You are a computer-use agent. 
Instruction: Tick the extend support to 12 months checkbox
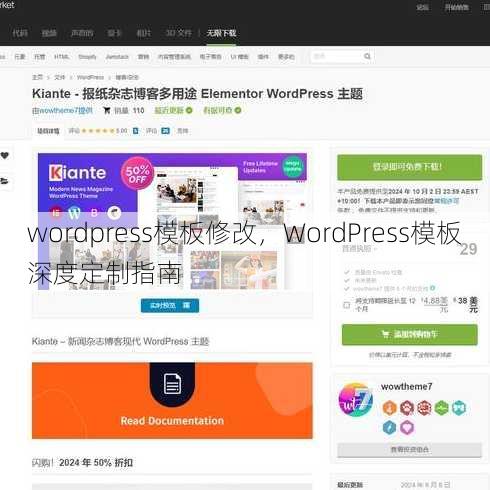(347, 305)
